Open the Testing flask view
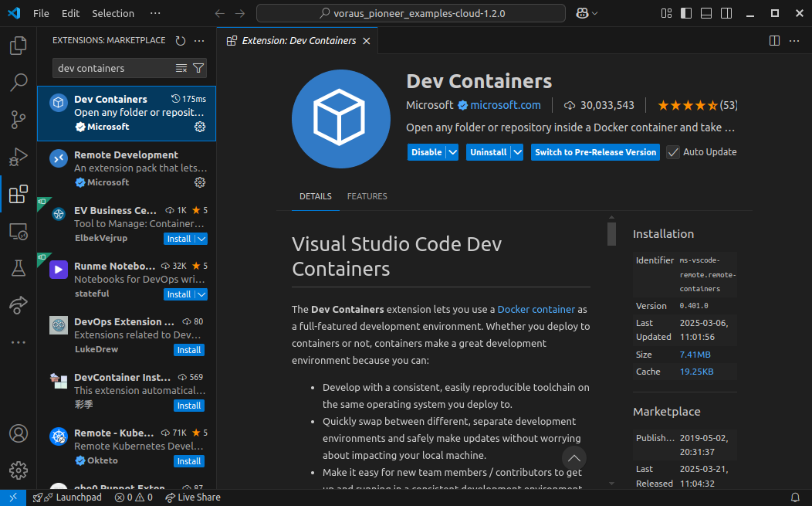 (x=18, y=268)
